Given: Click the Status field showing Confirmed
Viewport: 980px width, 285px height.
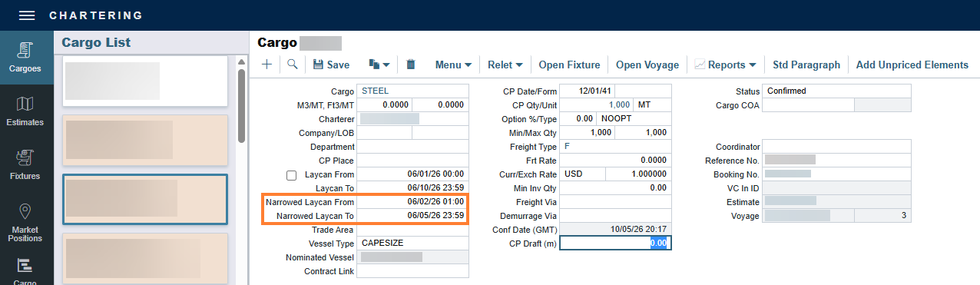Looking at the screenshot, I should click(836, 91).
